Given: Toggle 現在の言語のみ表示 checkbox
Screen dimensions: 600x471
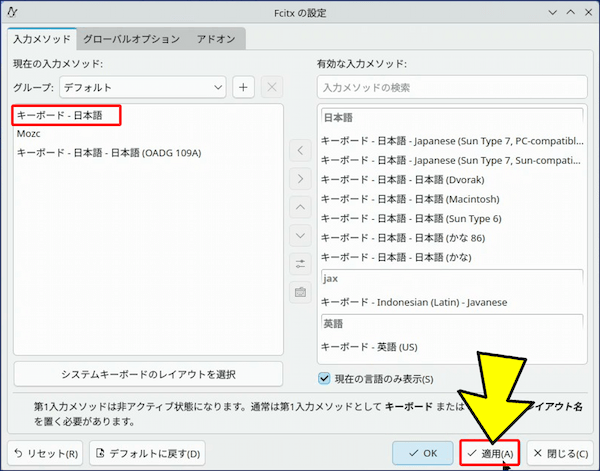Looking at the screenshot, I should pos(324,378).
